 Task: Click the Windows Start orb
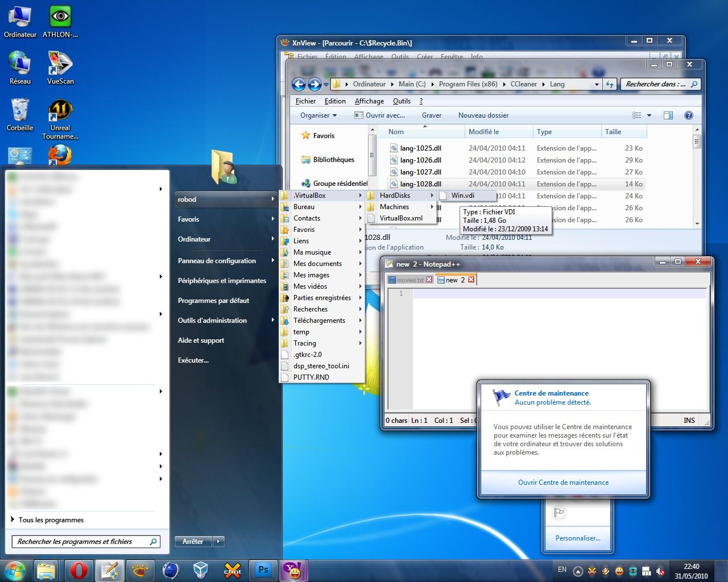pos(15,570)
